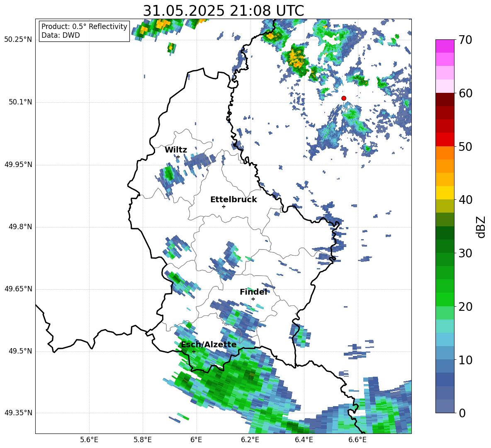Click the Wiltz city label
Viewport: 491px width, 448px height.
click(x=176, y=150)
